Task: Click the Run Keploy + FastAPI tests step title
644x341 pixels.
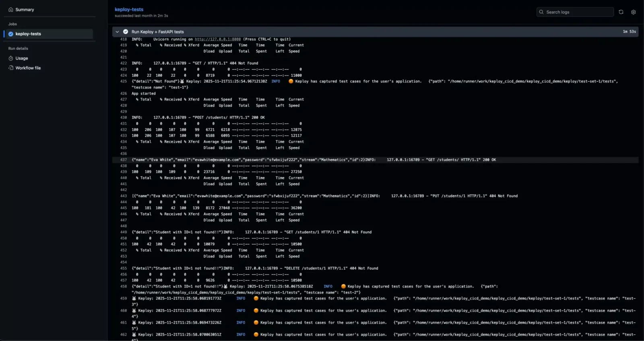Action: (x=157, y=32)
